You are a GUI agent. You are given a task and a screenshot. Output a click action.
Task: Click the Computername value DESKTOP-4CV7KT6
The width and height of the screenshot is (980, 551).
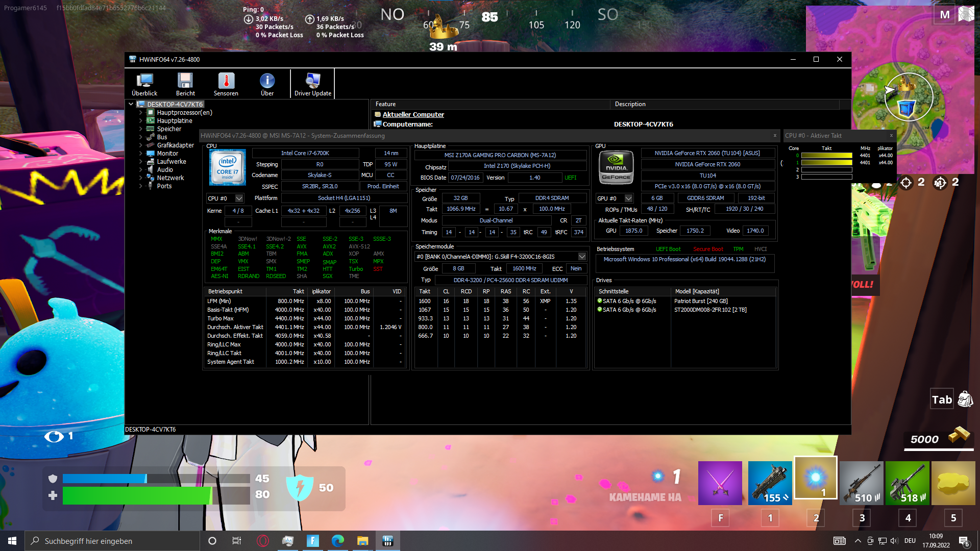(x=643, y=124)
